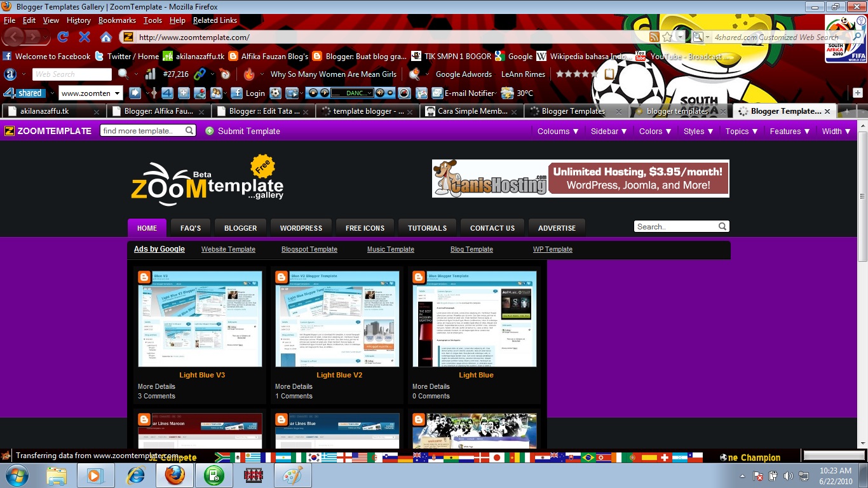Click the clipboard icon next to the rating stars
The image size is (868, 488).
click(x=609, y=74)
